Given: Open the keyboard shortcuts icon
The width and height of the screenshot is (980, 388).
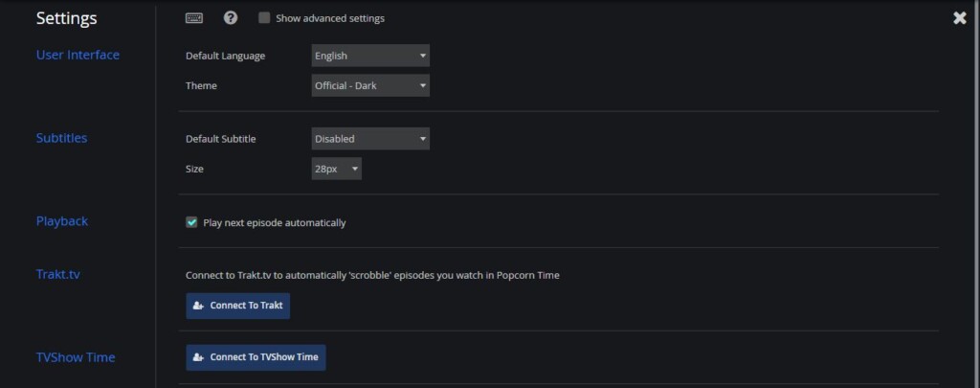Looking at the screenshot, I should click(x=194, y=18).
